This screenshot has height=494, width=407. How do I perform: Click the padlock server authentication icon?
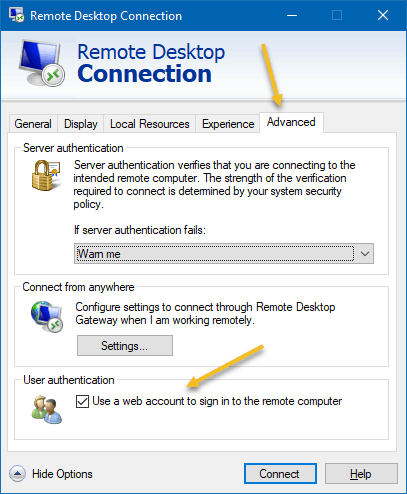coord(46,175)
